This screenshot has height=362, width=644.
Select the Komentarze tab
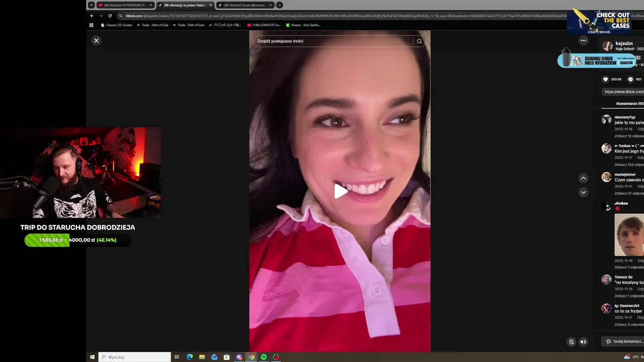(629, 104)
